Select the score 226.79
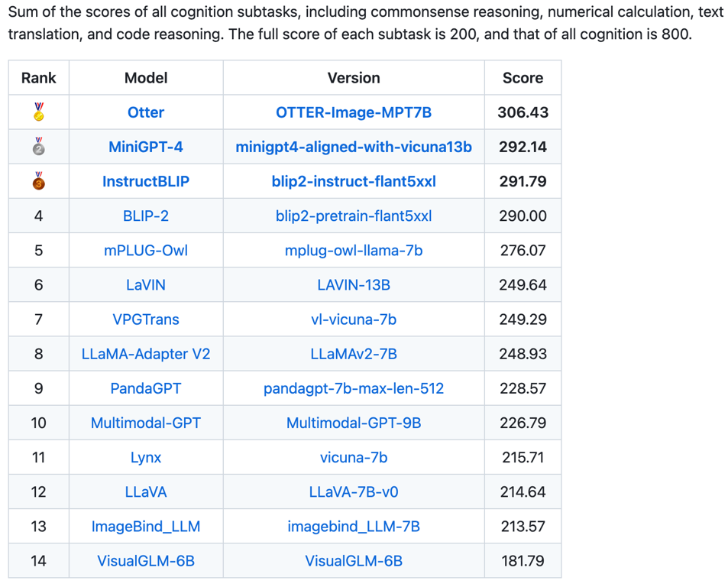 (523, 423)
